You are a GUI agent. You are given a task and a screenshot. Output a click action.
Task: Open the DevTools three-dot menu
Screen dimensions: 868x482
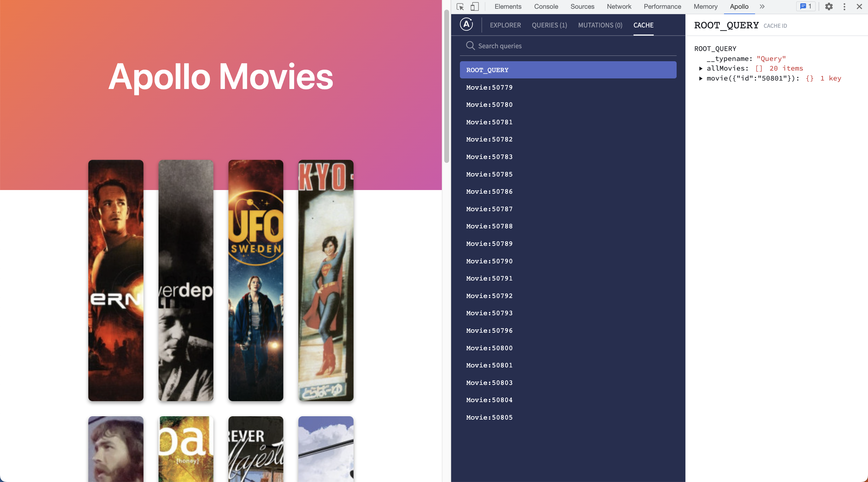844,7
